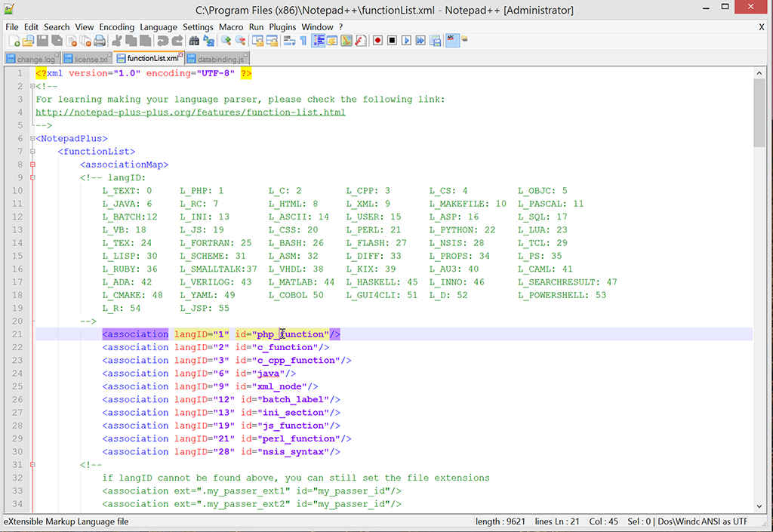Start macro recording with the red circle icon

377,41
